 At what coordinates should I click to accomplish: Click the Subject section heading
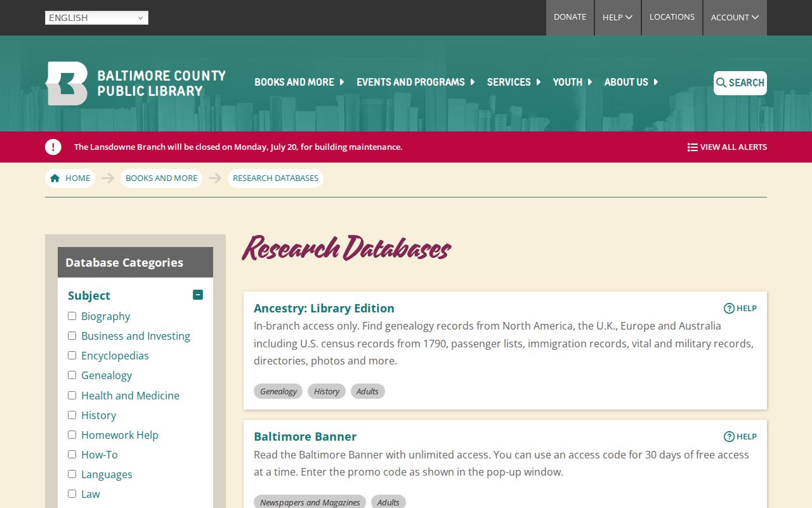click(89, 295)
